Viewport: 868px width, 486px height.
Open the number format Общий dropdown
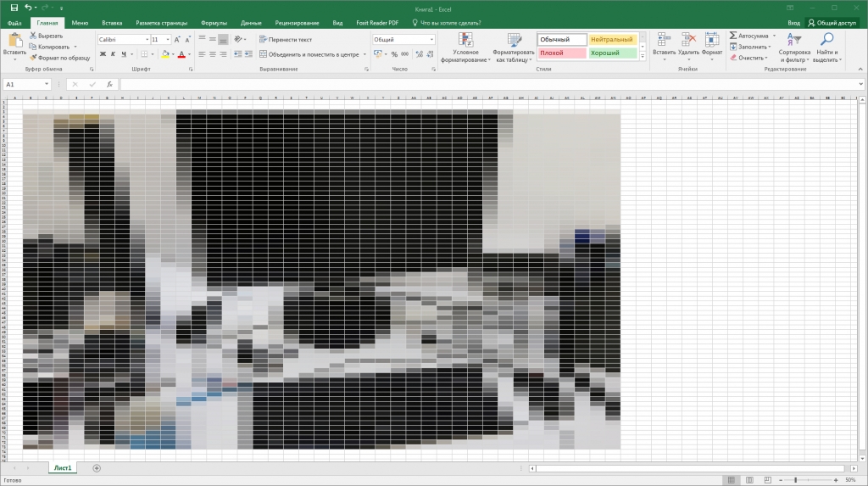point(431,39)
